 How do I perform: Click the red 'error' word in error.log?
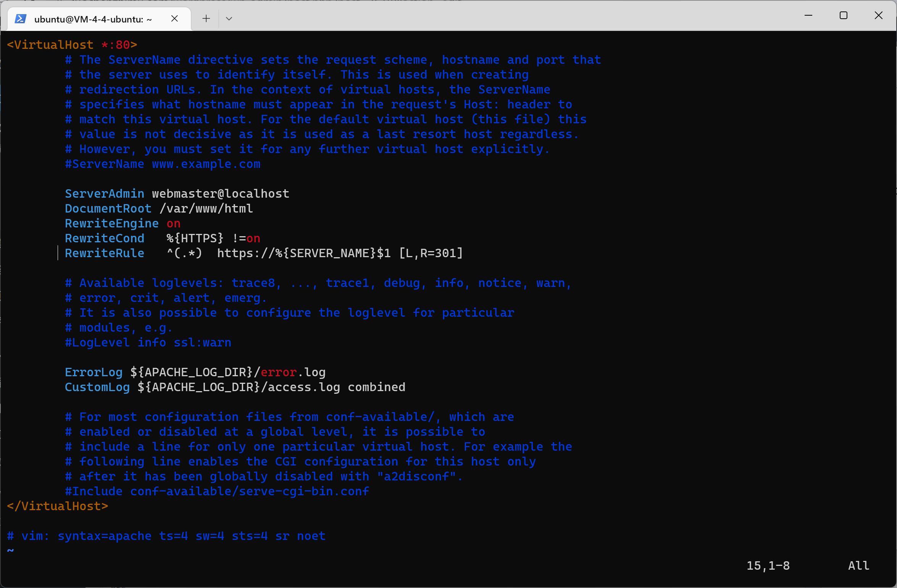279,372
